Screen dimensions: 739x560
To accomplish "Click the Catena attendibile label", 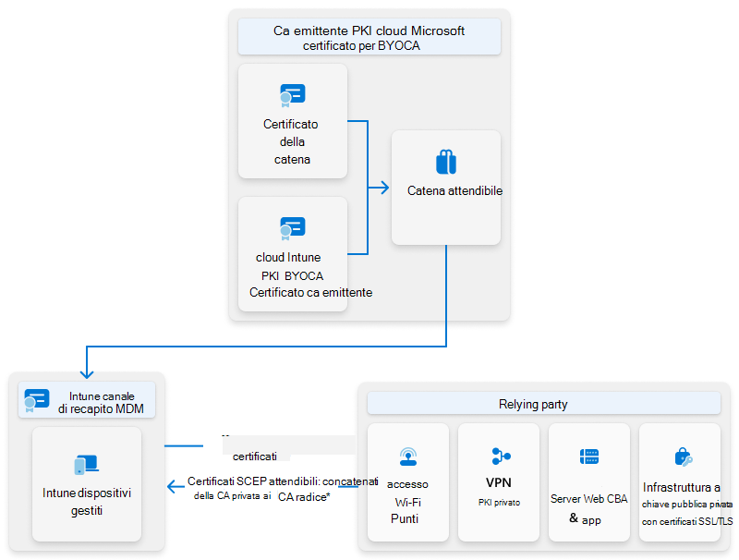I will [x=454, y=191].
